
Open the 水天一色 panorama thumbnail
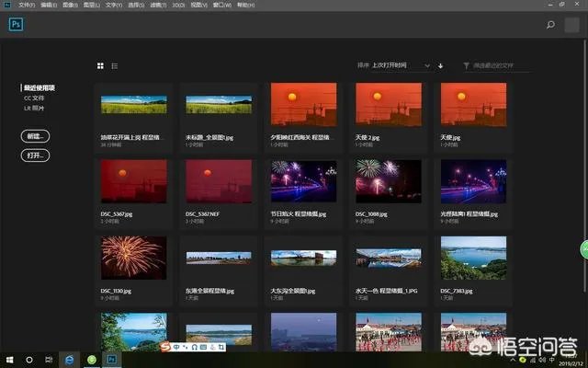coord(389,258)
